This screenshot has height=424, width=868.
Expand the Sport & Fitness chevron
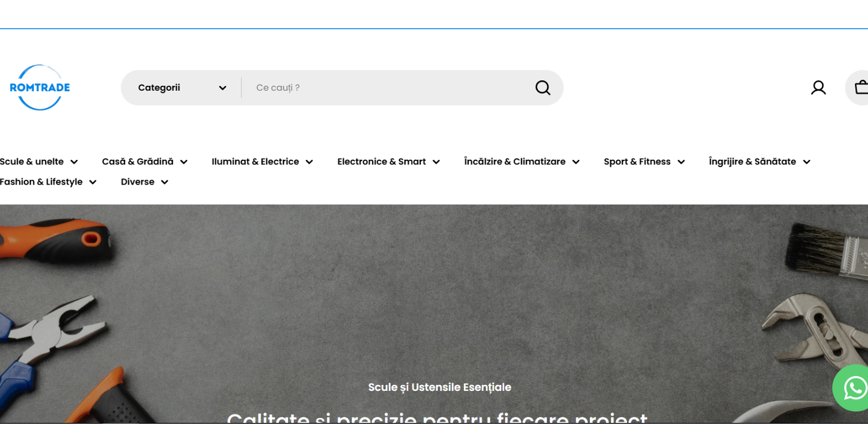tap(681, 162)
